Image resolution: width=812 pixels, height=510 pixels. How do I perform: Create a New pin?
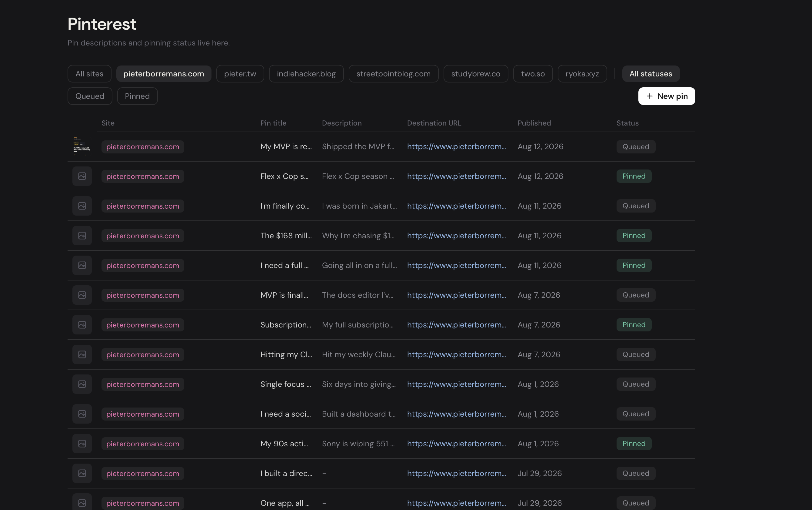point(666,96)
